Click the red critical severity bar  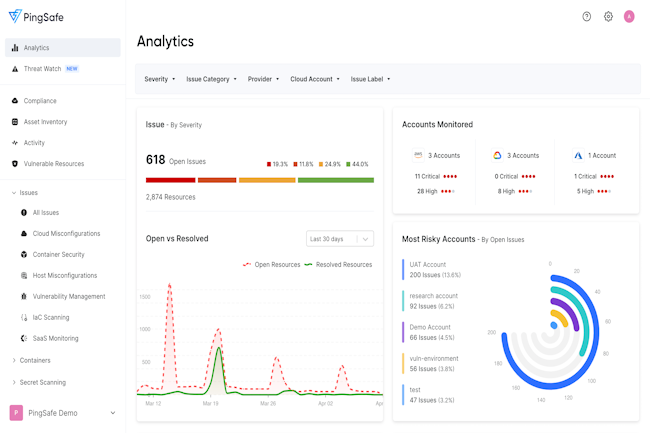click(x=170, y=180)
